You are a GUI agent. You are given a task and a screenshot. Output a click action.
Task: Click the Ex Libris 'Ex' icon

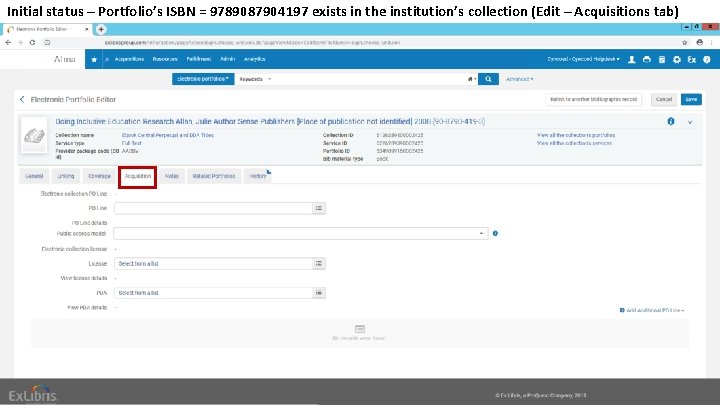coord(692,59)
